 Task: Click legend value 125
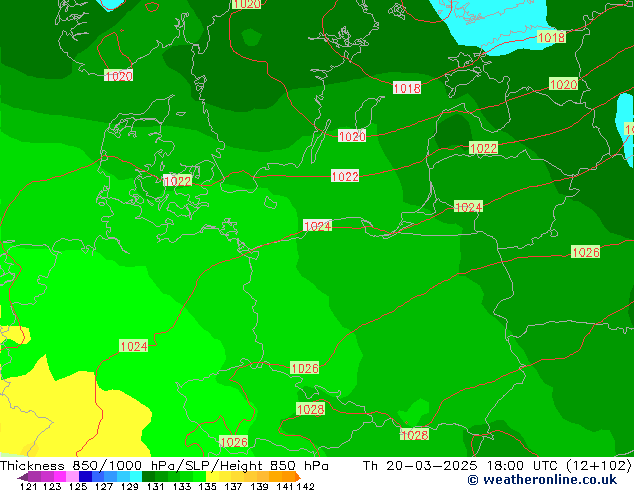pyautogui.click(x=78, y=486)
